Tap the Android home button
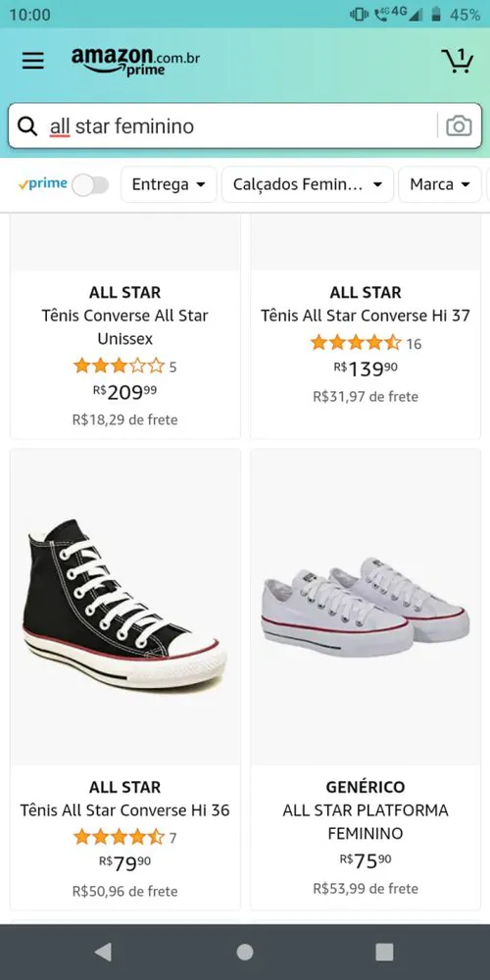Screen dimensions: 490x980 point(245,952)
